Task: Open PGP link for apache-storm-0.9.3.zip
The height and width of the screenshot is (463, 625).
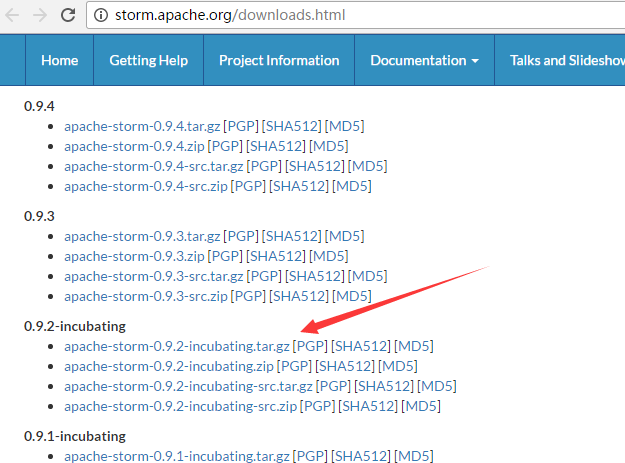Action: click(x=225, y=256)
